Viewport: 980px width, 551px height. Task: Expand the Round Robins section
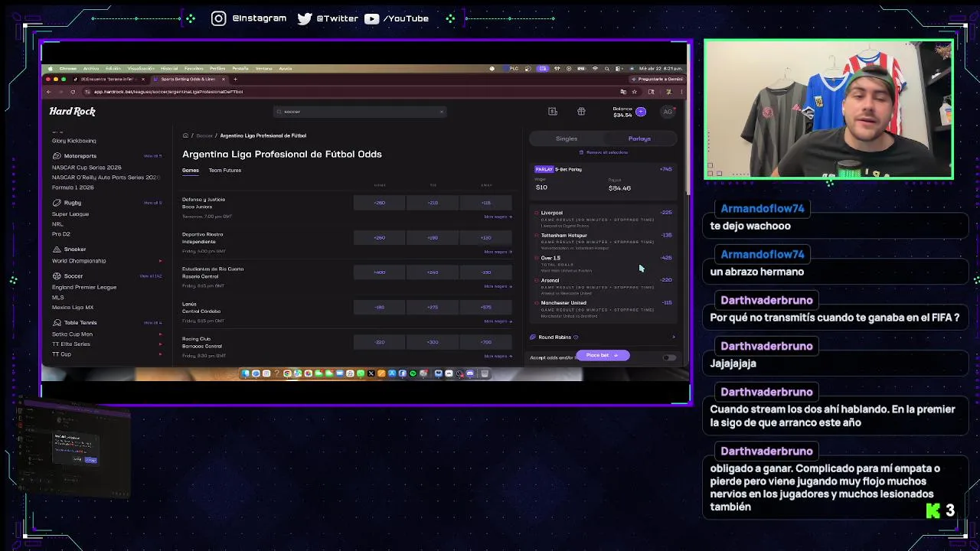coord(674,337)
